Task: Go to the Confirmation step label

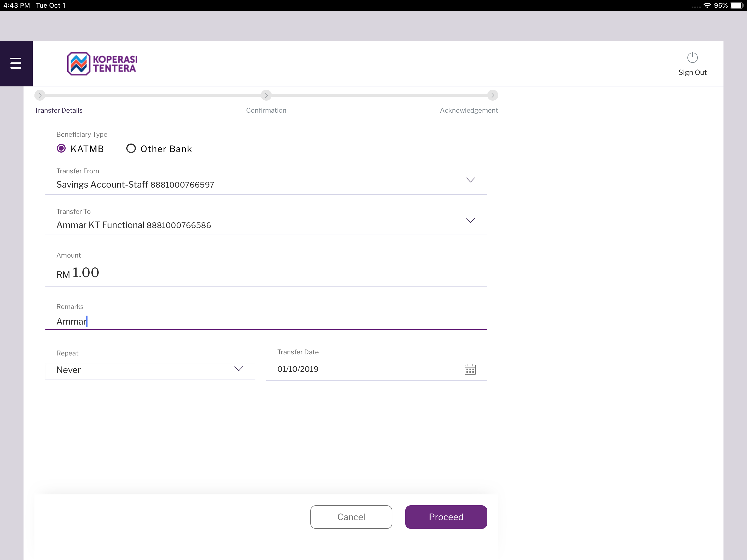Action: pyautogui.click(x=266, y=110)
